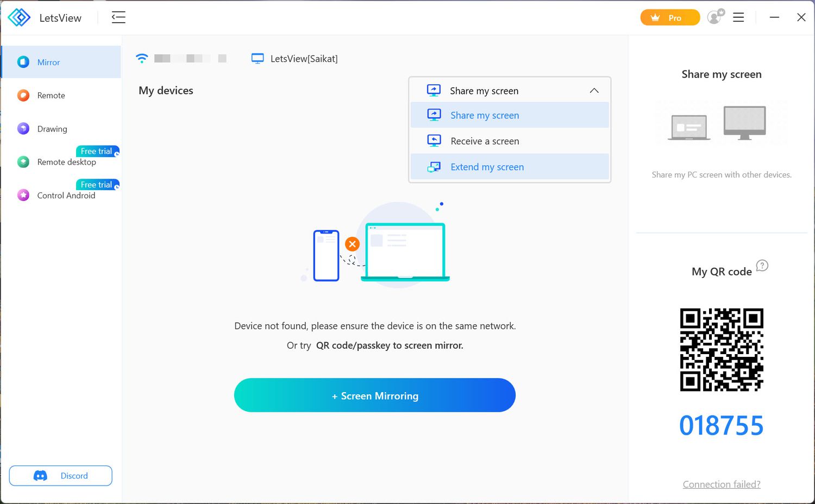The width and height of the screenshot is (815, 504).
Task: Pick Extend my screen option
Action: [x=487, y=167]
